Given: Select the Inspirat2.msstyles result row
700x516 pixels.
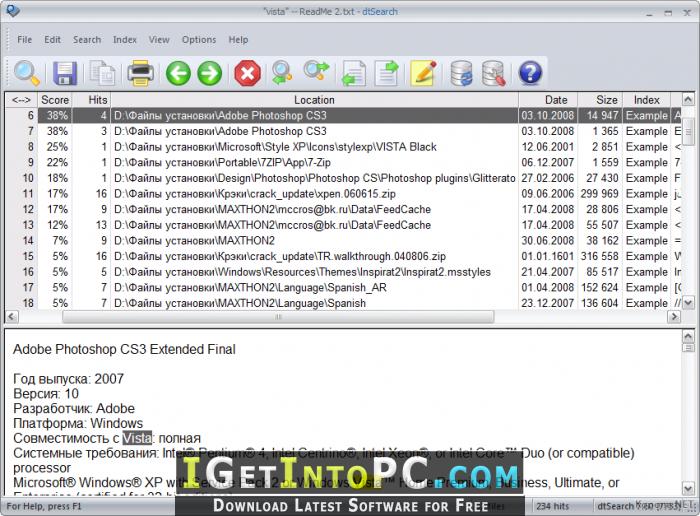Looking at the screenshot, I should pyautogui.click(x=344, y=272).
